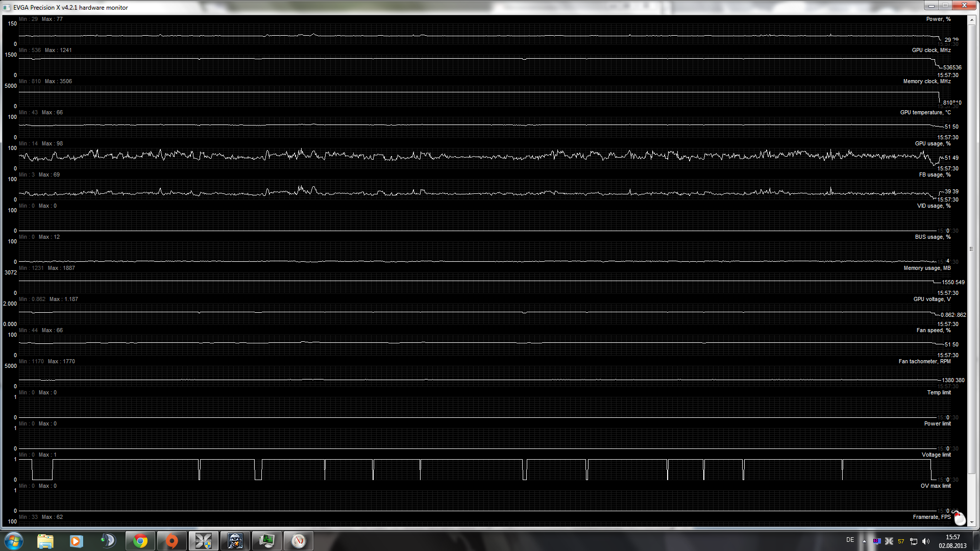Open the TeamSpeak taskbar icon
This screenshot has width=980, height=551.
108,541
